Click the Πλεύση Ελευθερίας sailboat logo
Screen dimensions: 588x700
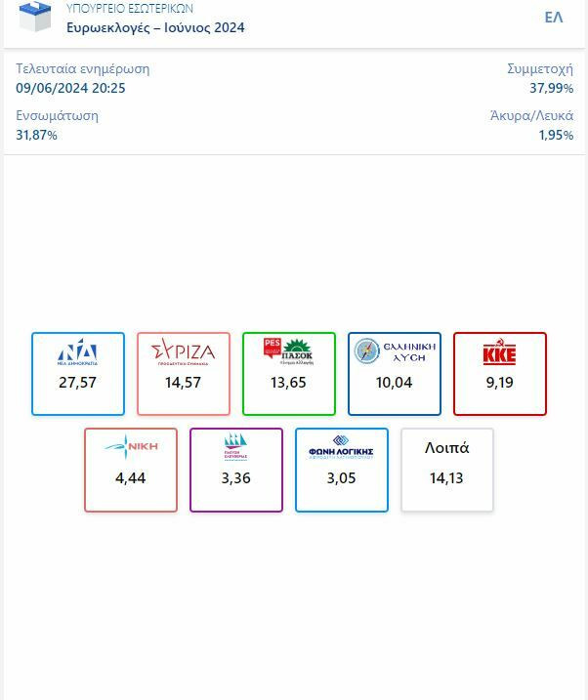[x=236, y=447]
